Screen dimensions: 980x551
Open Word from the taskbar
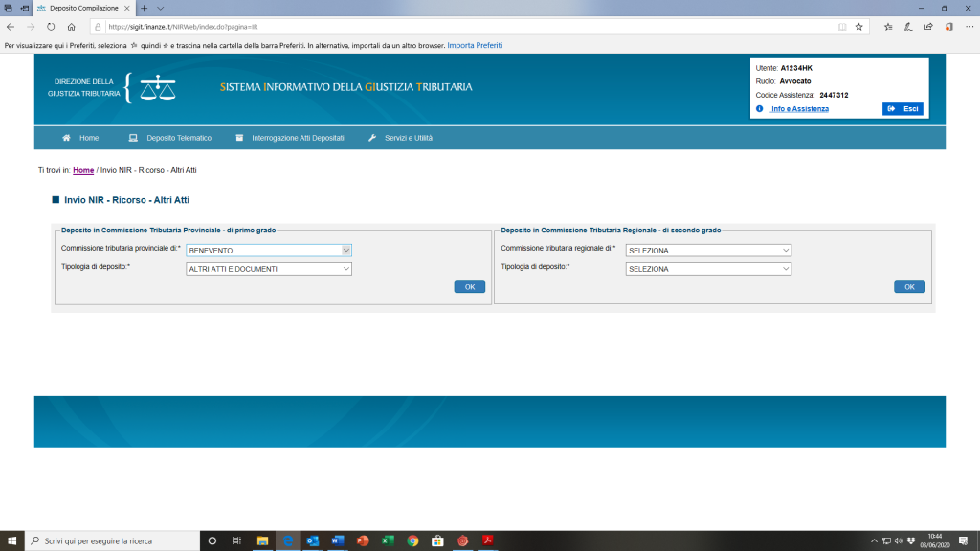338,541
